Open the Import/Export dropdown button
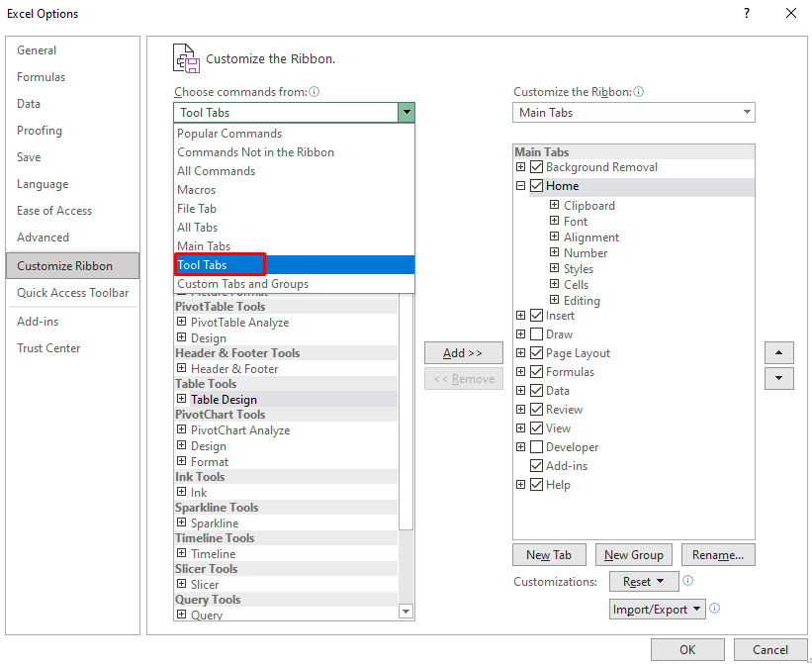The width and height of the screenshot is (812, 664). pos(657,610)
